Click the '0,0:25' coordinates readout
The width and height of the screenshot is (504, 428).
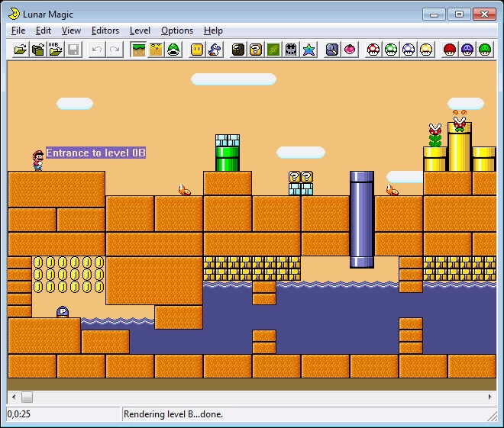coord(18,414)
